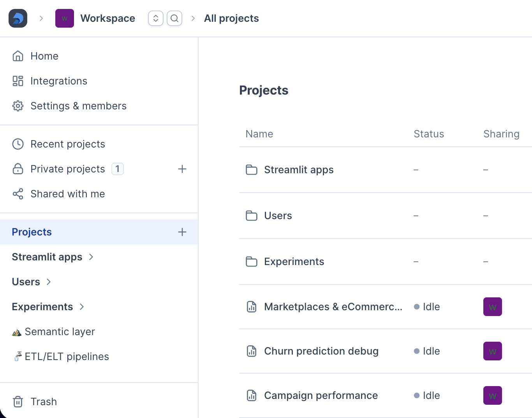
Task: Open the Campaign performance project
Action: 321,395
